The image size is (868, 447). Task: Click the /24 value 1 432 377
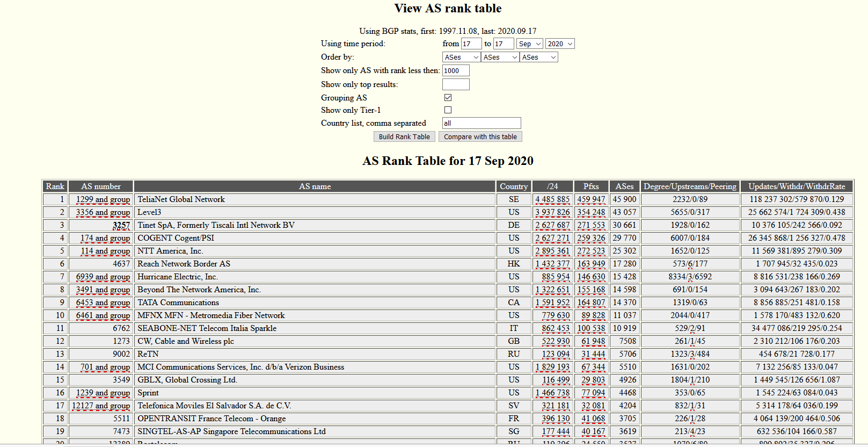pos(552,264)
